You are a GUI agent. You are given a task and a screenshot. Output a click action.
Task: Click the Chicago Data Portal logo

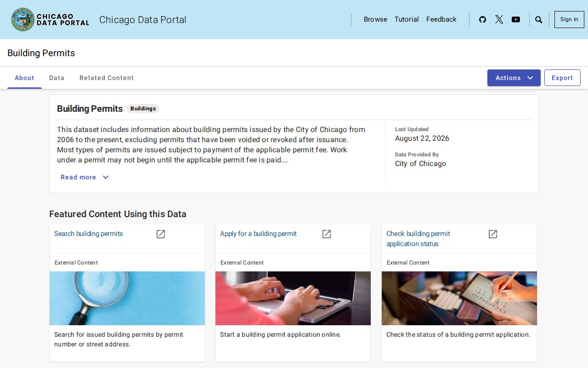50,19
